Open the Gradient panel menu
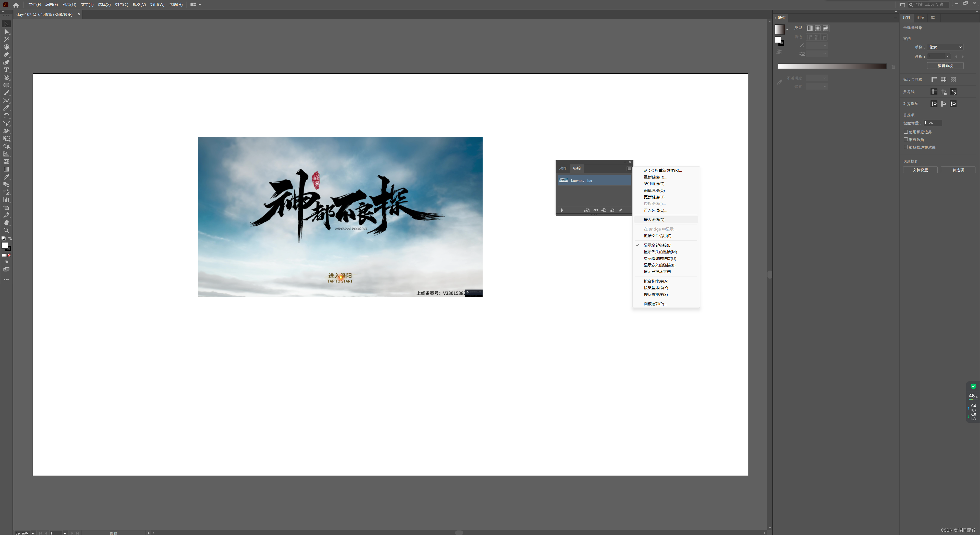Image resolution: width=980 pixels, height=535 pixels. (x=895, y=18)
